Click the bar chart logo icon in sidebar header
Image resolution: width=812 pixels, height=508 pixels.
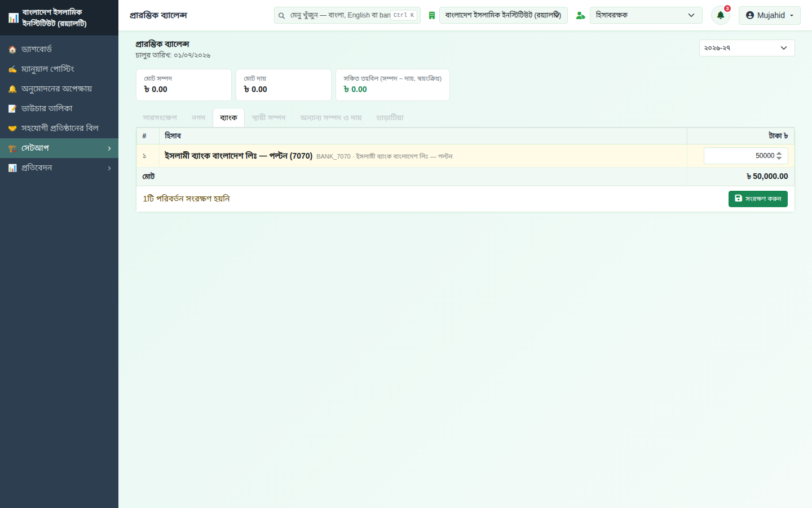(x=13, y=18)
